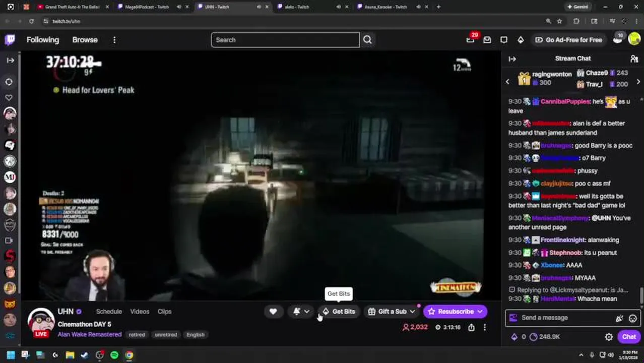Open Steam from the taskbar
Screen dimensions: 644x363
(x=85, y=355)
